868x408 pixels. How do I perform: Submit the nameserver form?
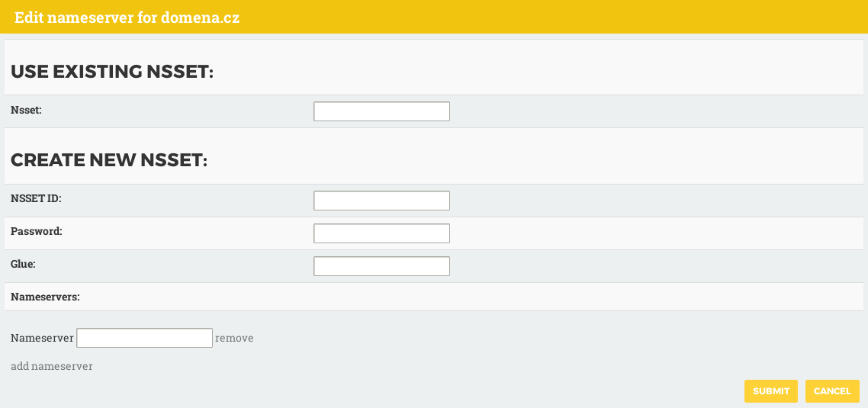tap(771, 390)
